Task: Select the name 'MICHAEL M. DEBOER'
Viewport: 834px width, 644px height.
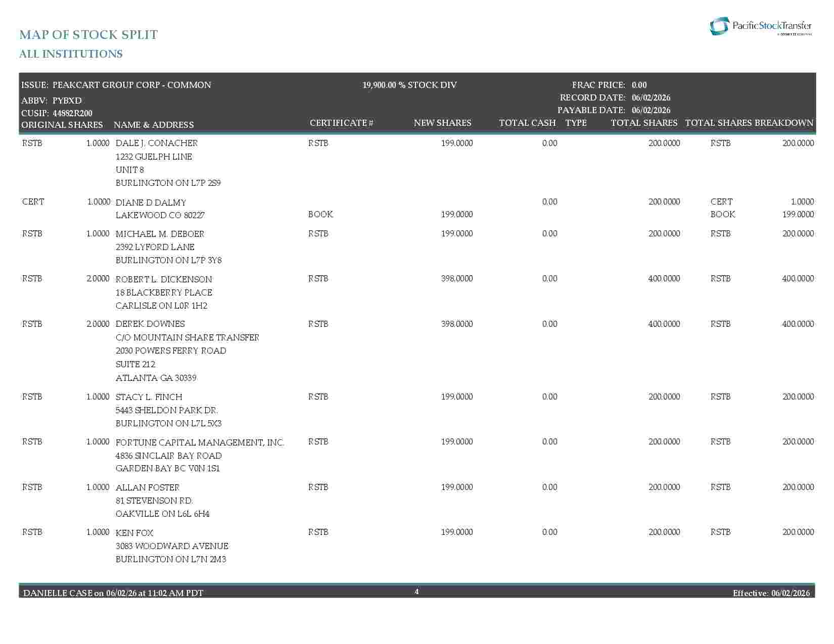Action: pos(160,234)
